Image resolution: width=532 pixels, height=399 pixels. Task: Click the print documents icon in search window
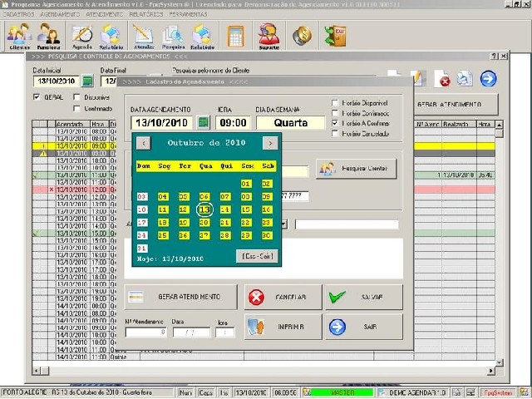(x=465, y=78)
